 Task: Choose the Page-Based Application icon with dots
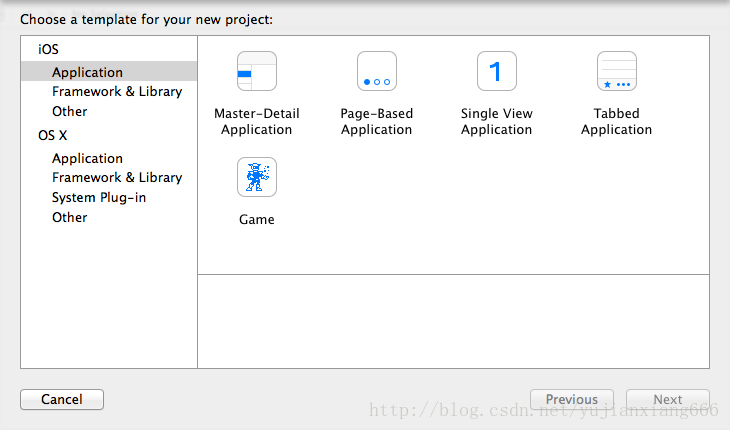(x=377, y=71)
